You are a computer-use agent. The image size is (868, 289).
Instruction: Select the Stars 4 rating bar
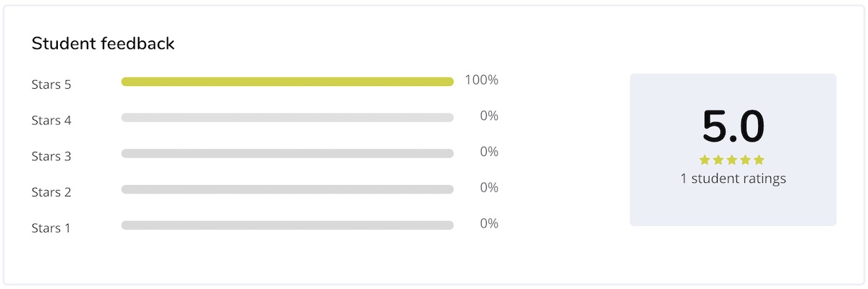coord(287,117)
